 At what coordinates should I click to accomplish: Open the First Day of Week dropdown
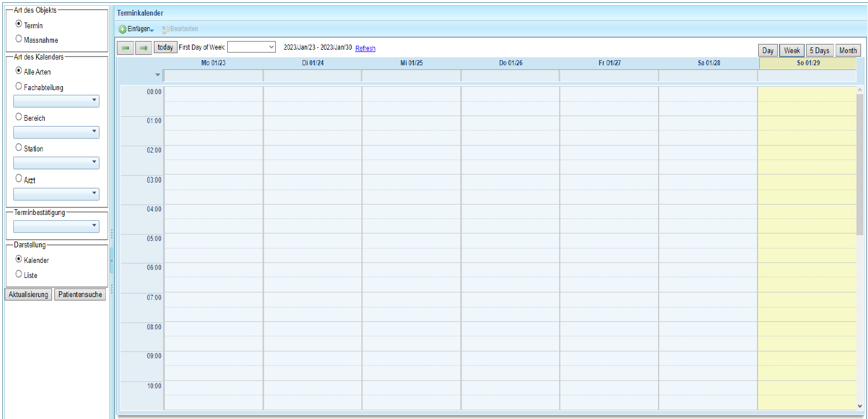tap(252, 47)
